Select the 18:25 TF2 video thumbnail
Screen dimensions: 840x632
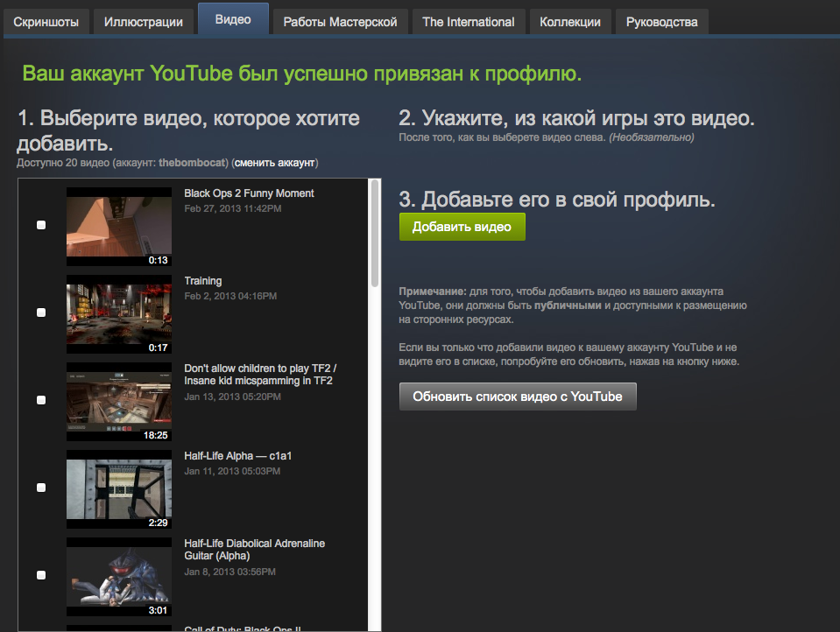click(119, 401)
